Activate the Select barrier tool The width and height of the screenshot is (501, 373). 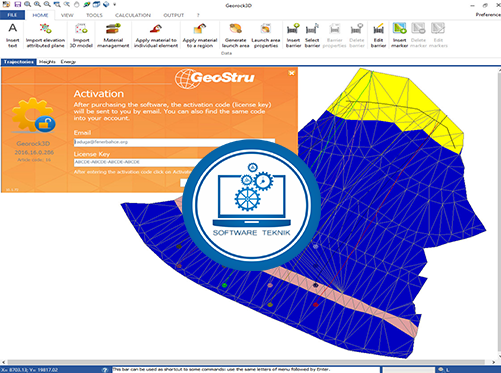[312, 35]
